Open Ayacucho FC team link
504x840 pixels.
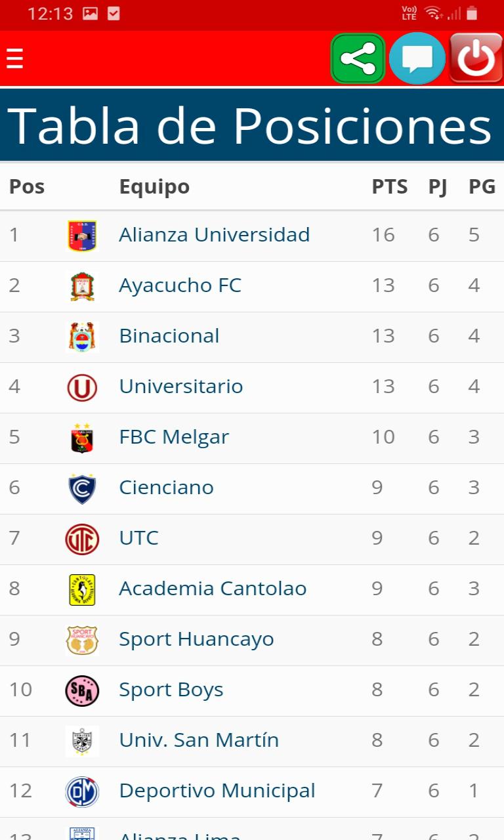click(x=180, y=285)
